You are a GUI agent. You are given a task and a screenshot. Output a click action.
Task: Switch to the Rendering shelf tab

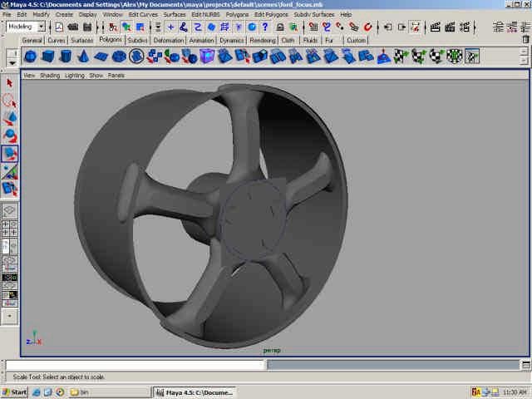pos(263,40)
